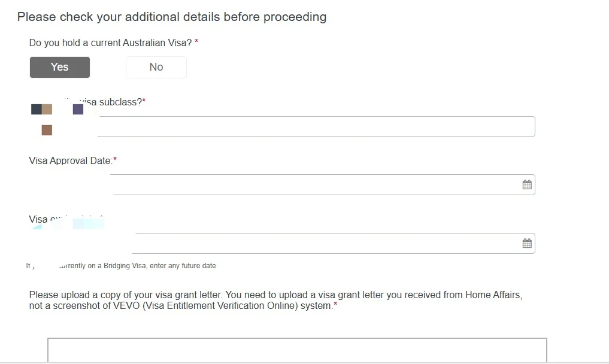Click the 'visa subclass?' label text
The width and height of the screenshot is (609, 364).
click(x=111, y=102)
